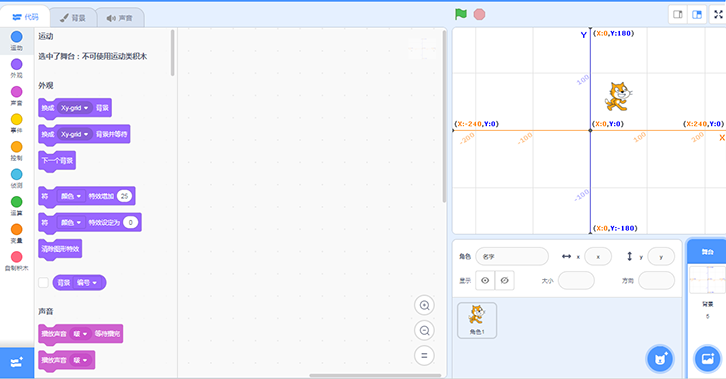Select the light blue 侦测 Sensing category

click(x=17, y=178)
